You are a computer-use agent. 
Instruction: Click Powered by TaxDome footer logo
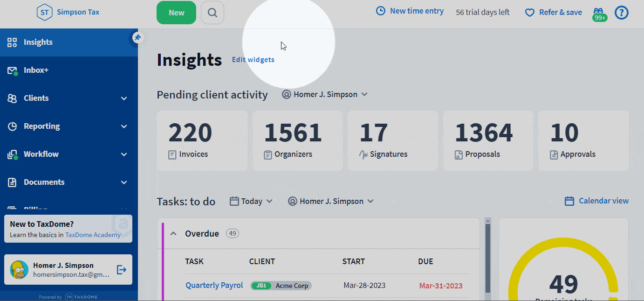point(69,297)
